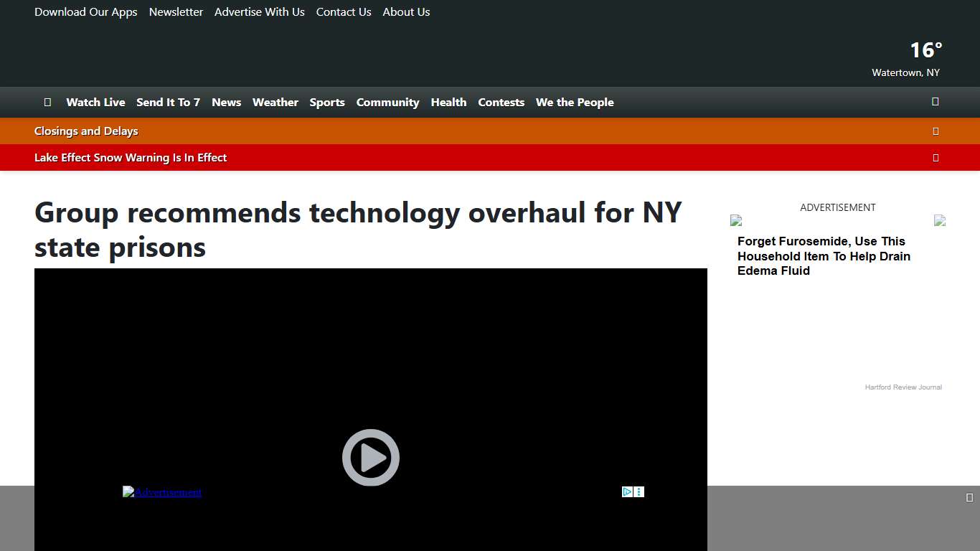Viewport: 980px width, 551px height.
Task: Open the ad options three-dot icon
Action: [639, 491]
